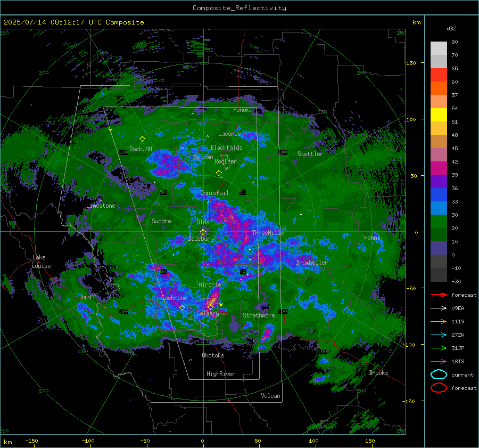Select the orange 111V arrow icon
The height and width of the screenshot is (448, 479).
[x=439, y=321]
